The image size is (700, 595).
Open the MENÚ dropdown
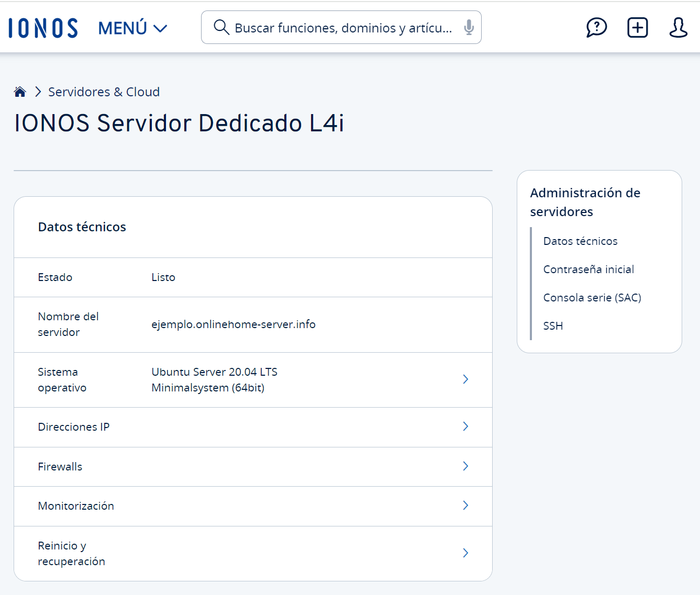pos(132,28)
